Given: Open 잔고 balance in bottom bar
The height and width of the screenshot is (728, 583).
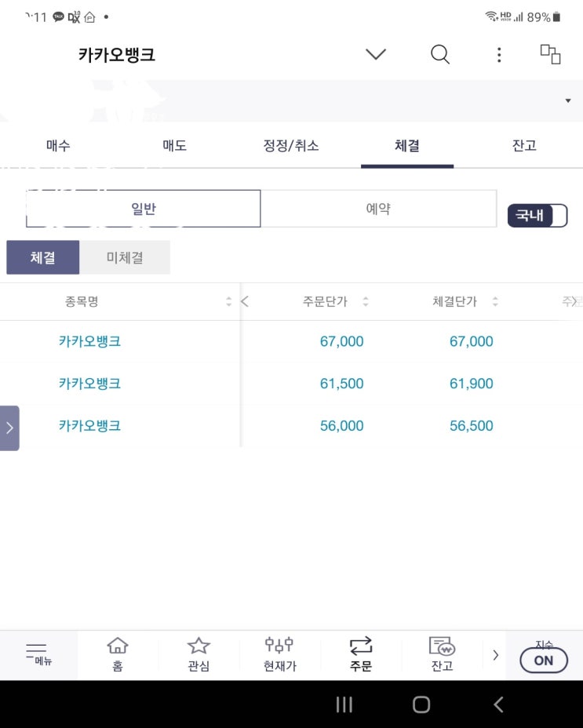Looking at the screenshot, I should click(x=442, y=654).
